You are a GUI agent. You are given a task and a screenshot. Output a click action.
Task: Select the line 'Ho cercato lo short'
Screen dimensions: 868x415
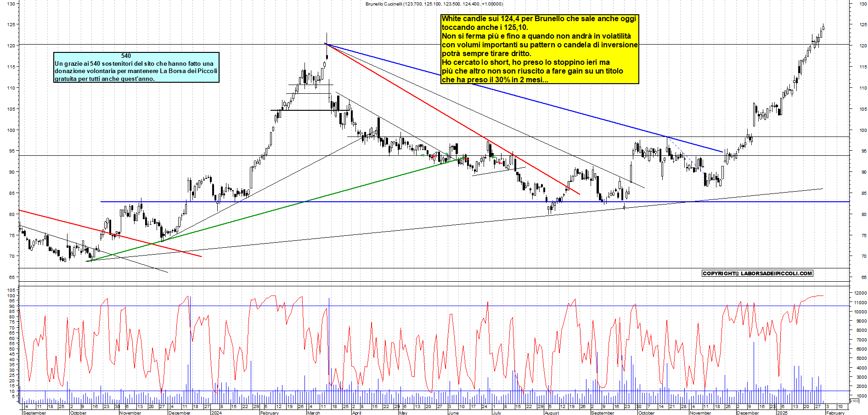point(525,62)
